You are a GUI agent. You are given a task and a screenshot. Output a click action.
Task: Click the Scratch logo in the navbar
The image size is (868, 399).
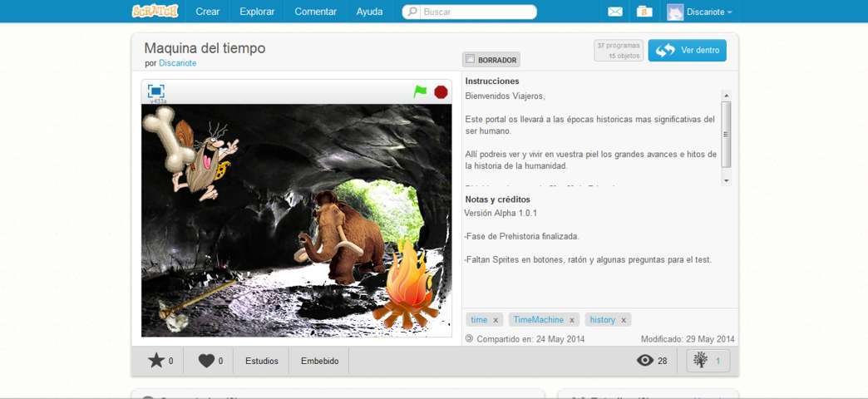(155, 12)
